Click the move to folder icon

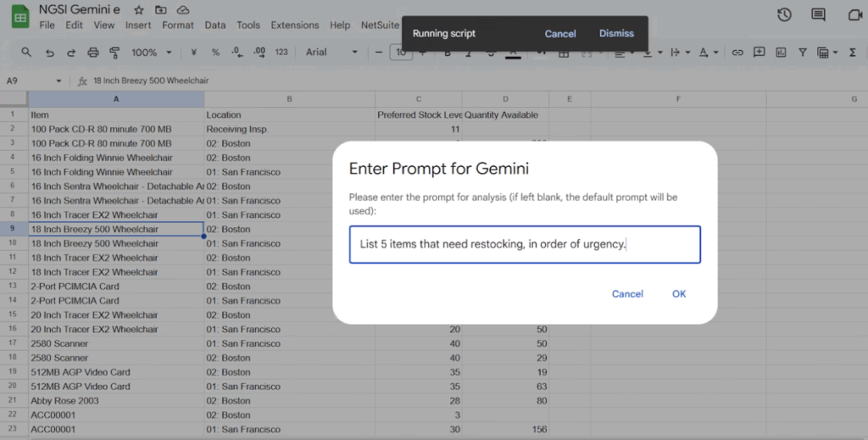tap(160, 10)
